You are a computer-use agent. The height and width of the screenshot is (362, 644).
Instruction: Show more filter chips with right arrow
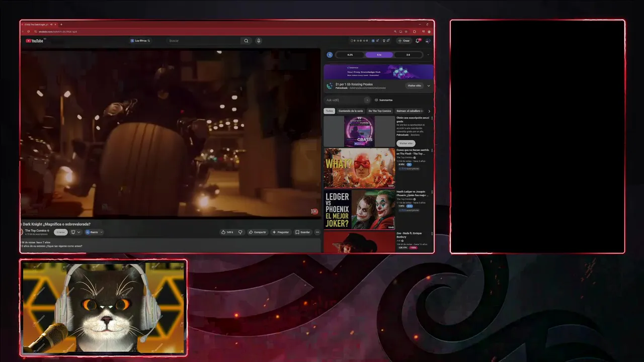429,111
